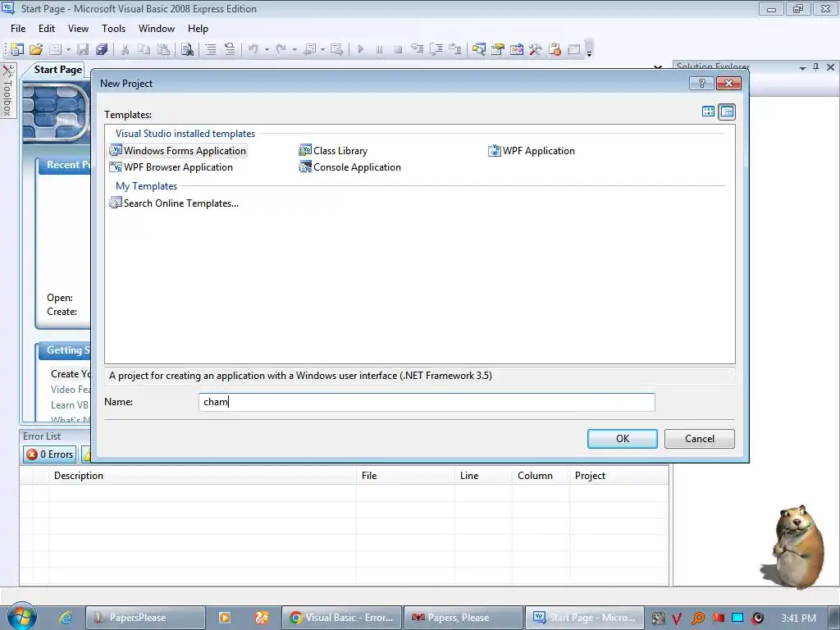Image resolution: width=840 pixels, height=630 pixels.
Task: Sort Error List by Line column
Action: [483, 476]
